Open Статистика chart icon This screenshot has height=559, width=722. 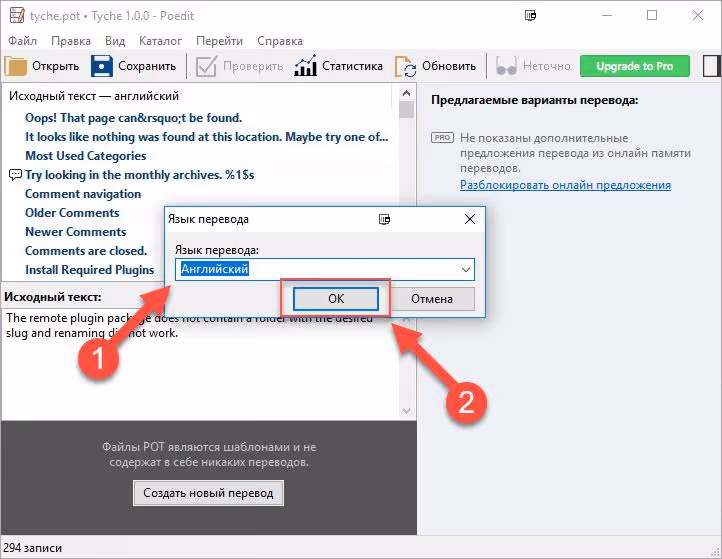(x=305, y=65)
